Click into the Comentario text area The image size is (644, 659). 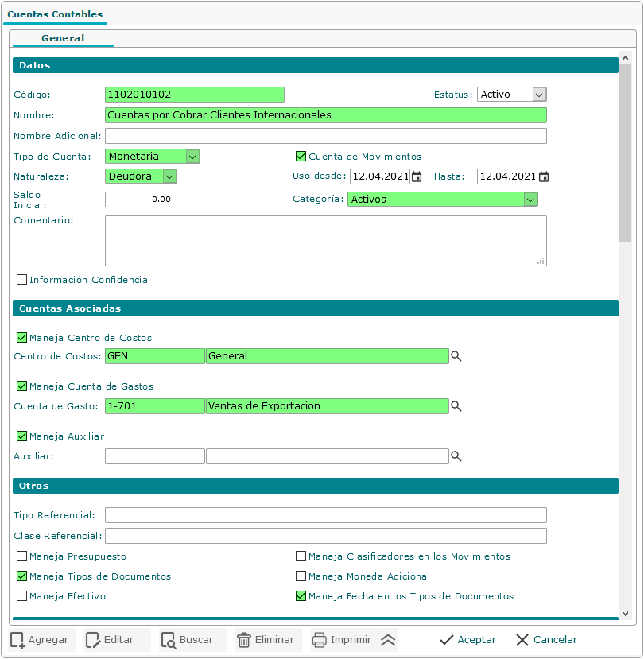[325, 240]
